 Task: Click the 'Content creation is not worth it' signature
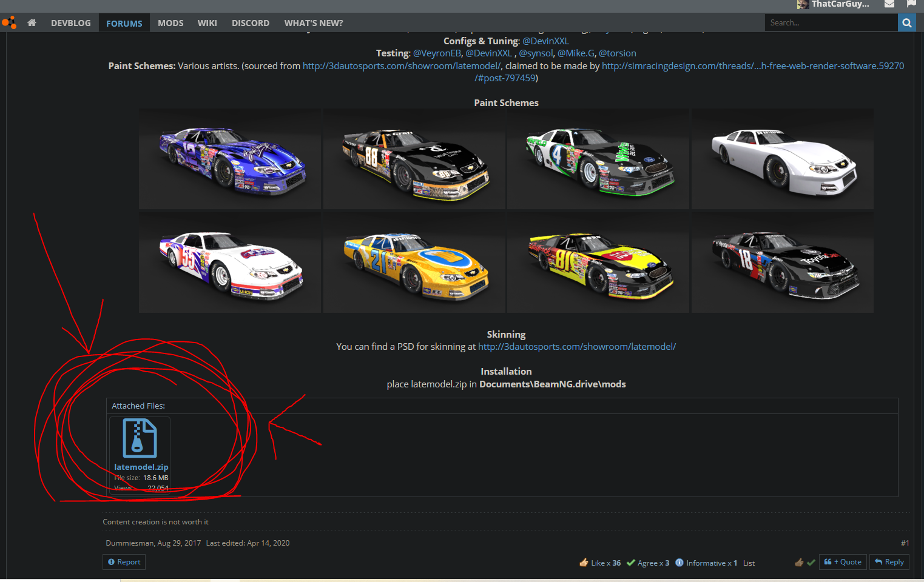click(x=155, y=521)
